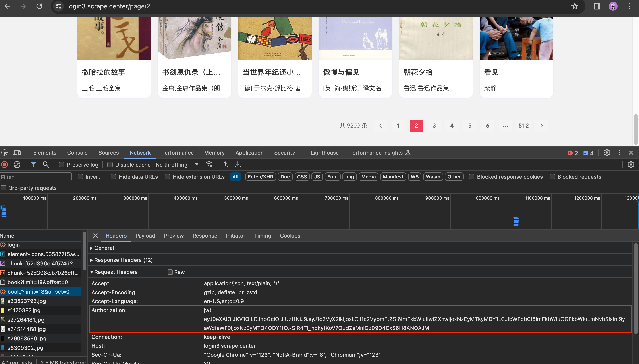
Task: Show the 4 issues indicator
Action: point(588,153)
